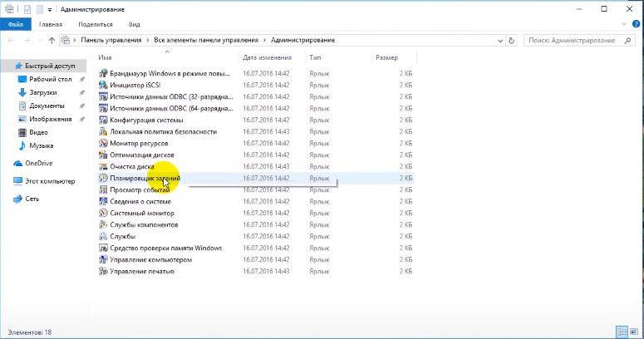Open the Windows firewall advanced mode shortcut icon
Screen dimensions: 644x339
tap(103, 74)
